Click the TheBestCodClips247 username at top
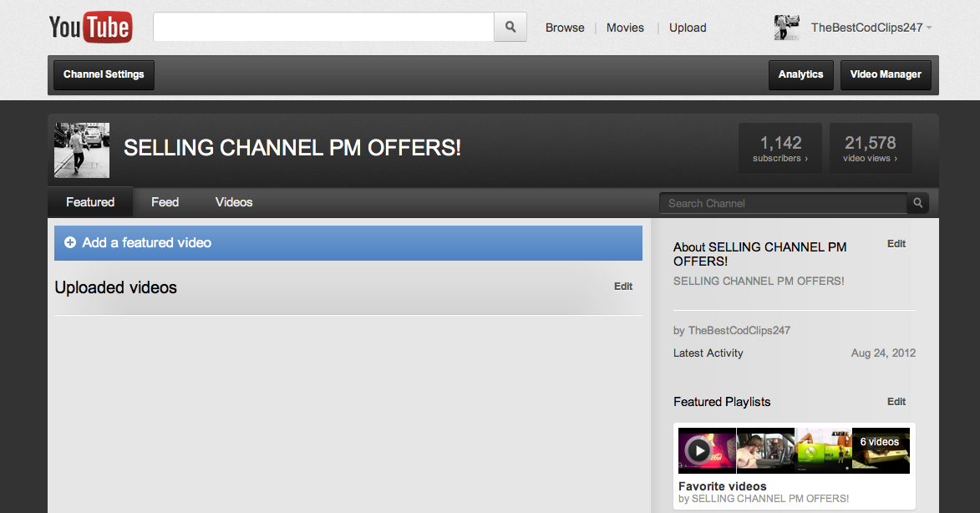980x513 pixels. pyautogui.click(x=867, y=28)
